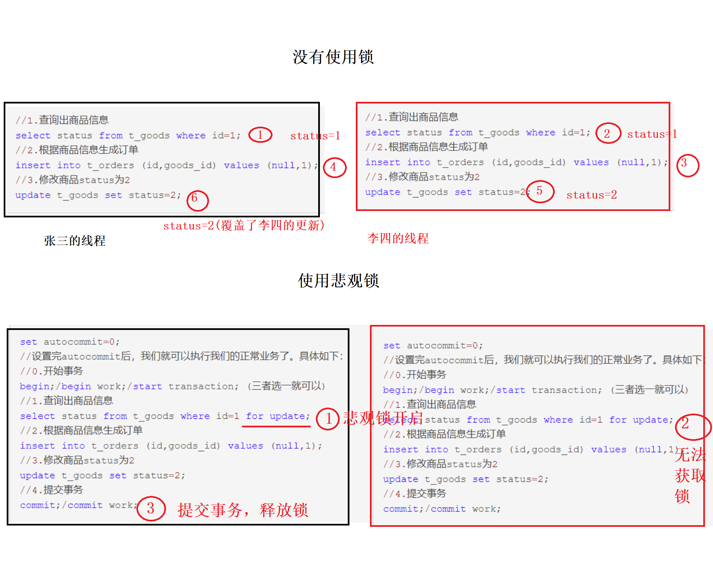Click insert into t_orders line in 张三's no-lock box
713x588 pixels.
tap(167, 165)
